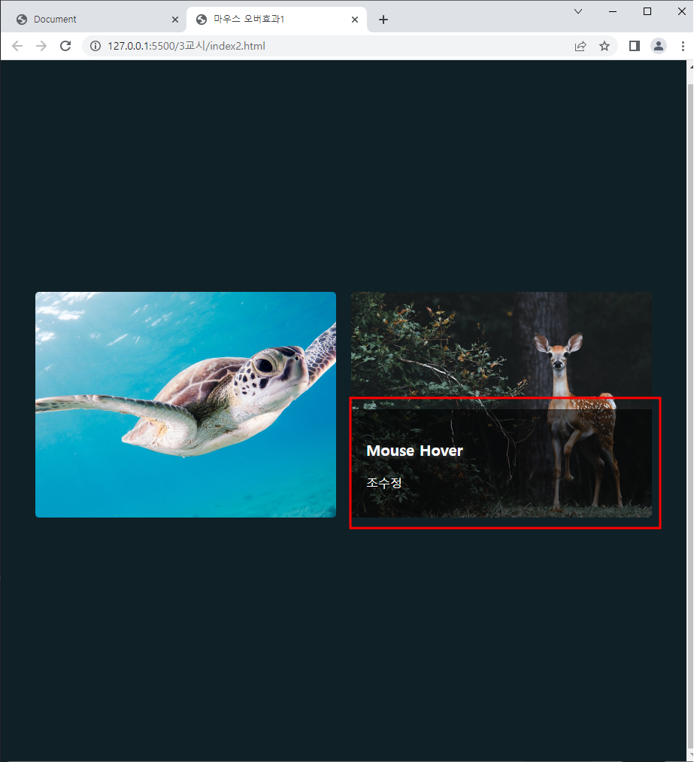Go forward to the next page
700x762 pixels.
coord(41,46)
